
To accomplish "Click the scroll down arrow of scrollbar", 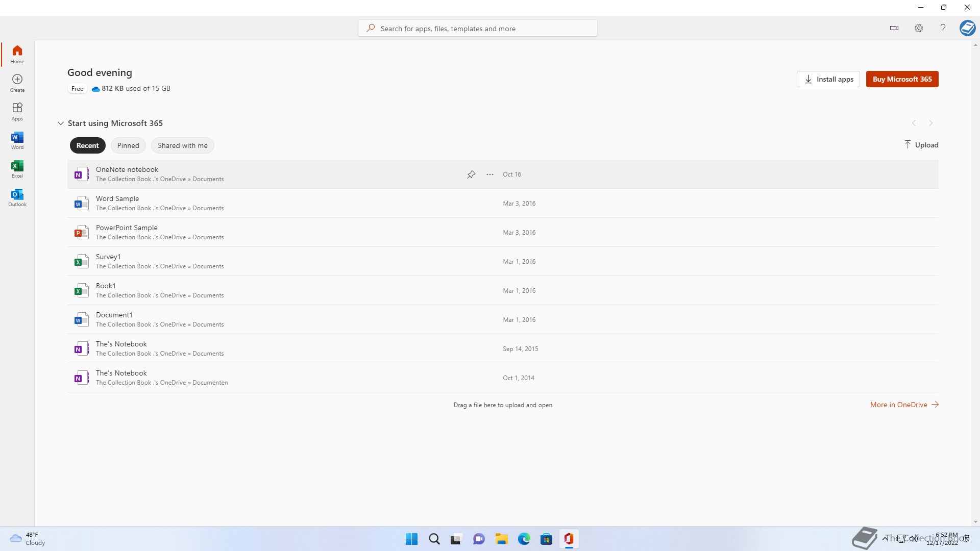I will pyautogui.click(x=975, y=522).
